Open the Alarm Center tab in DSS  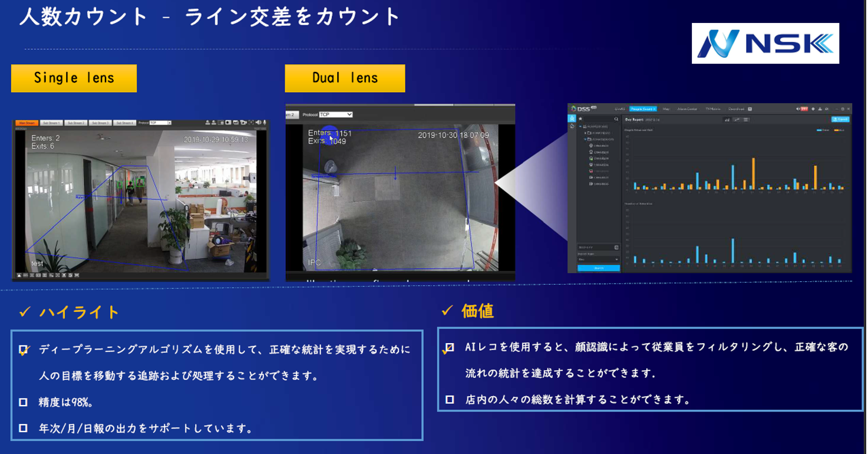(687, 109)
